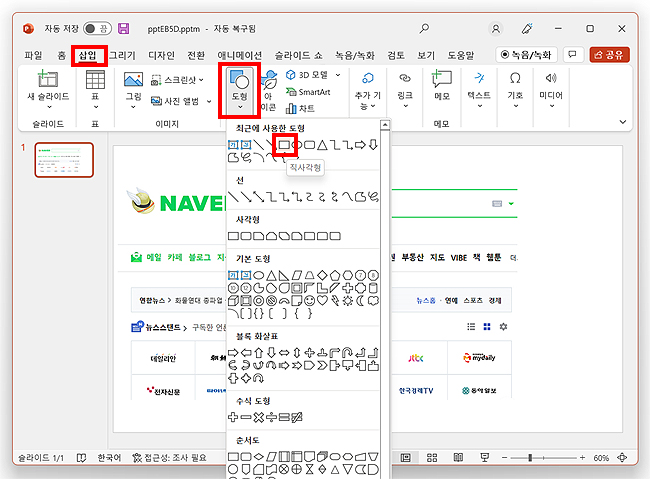Image resolution: width=650 pixels, height=479 pixels.
Task: Switch to the 디자인 tab
Action: 161,55
